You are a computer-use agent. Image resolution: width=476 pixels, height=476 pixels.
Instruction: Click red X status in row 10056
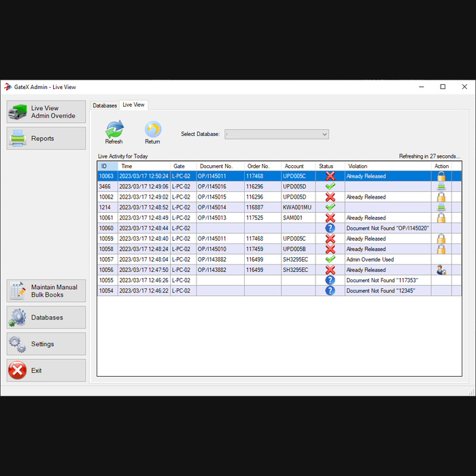(330, 270)
